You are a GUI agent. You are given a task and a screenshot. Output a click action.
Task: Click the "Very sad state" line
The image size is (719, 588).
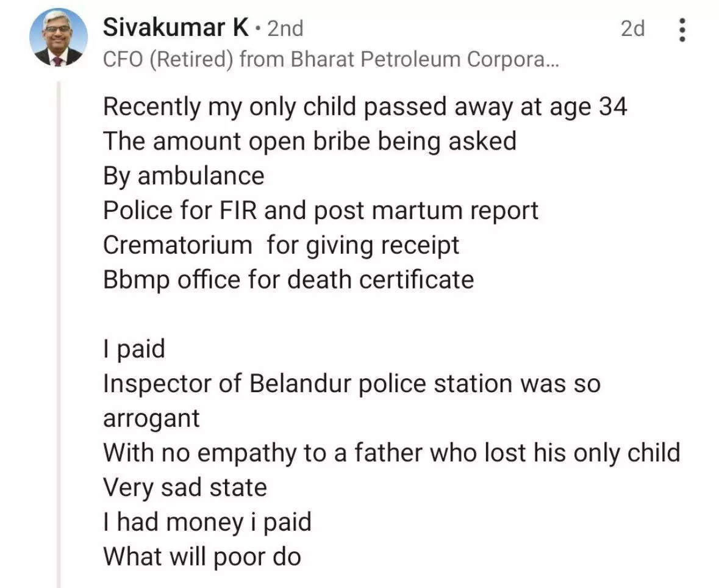pyautogui.click(x=185, y=487)
